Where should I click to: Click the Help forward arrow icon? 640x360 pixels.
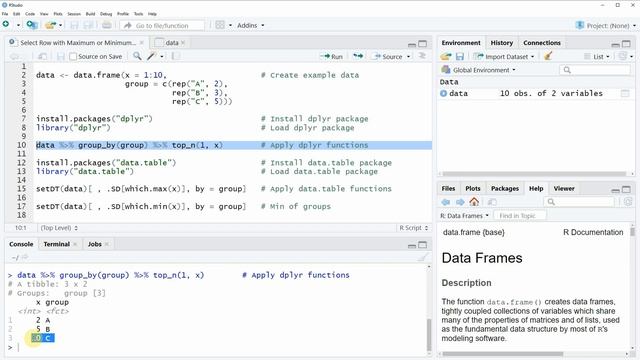460,202
